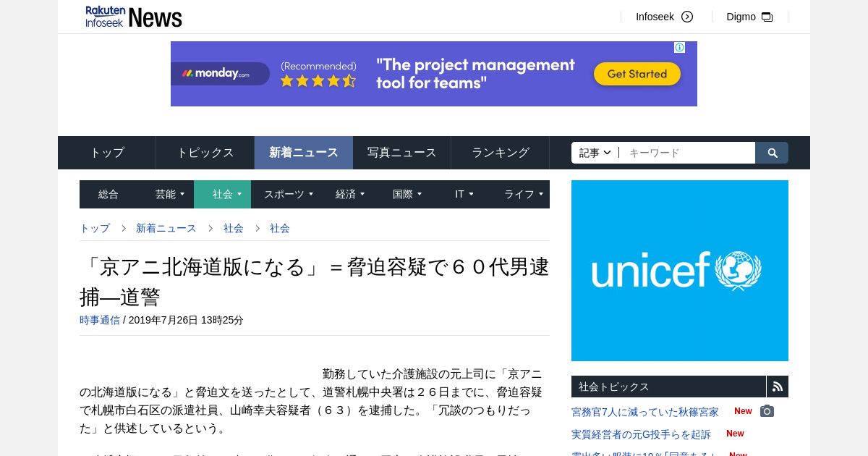Expand the IT category dropdown
868x456 pixels.
click(464, 194)
